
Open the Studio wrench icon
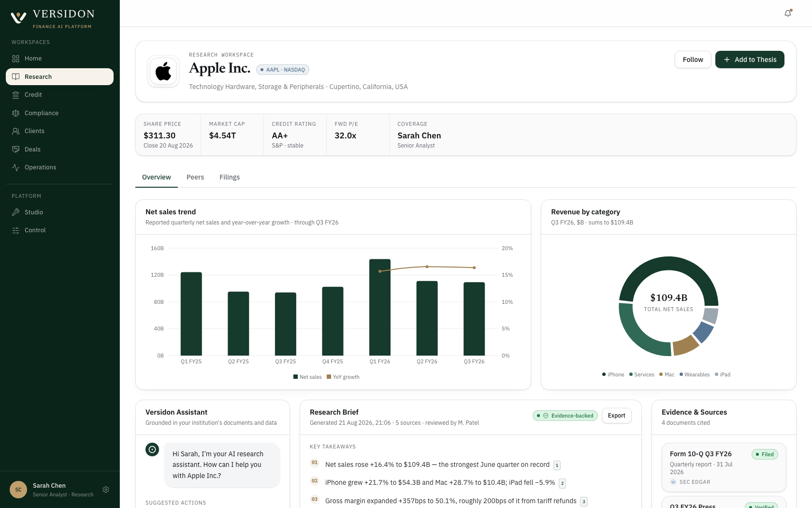click(x=15, y=212)
